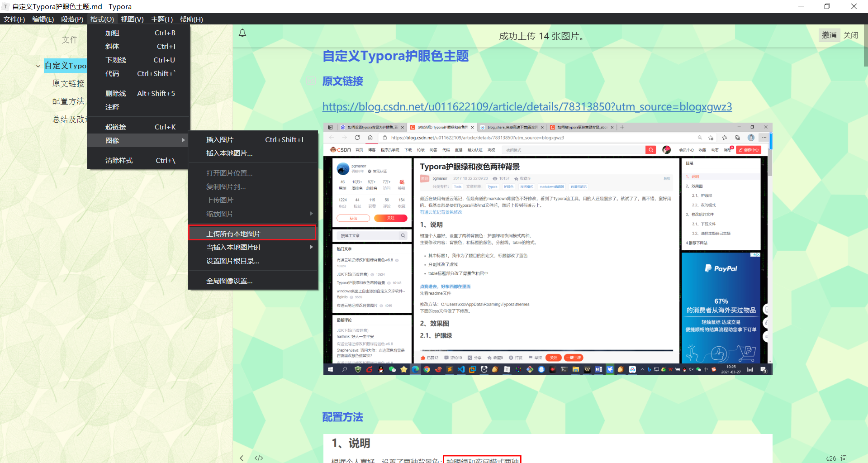This screenshot has width=868, height=463.
Task: Open the 主题(T) menu
Action: point(162,19)
